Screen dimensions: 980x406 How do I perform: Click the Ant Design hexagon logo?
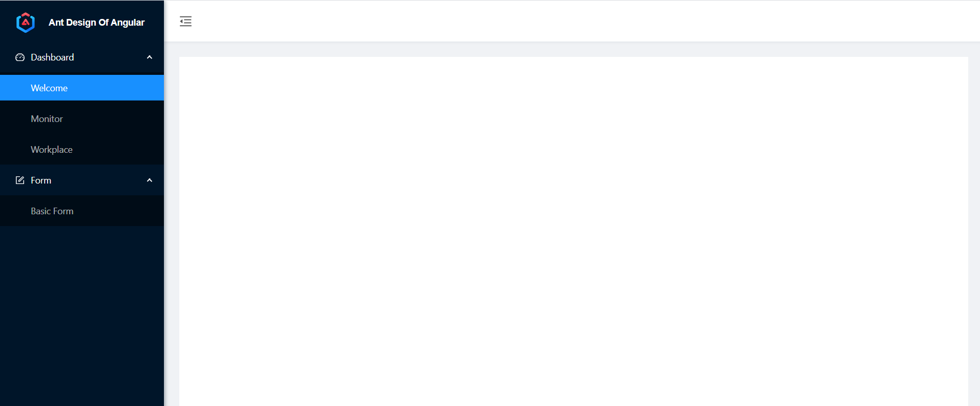point(25,22)
